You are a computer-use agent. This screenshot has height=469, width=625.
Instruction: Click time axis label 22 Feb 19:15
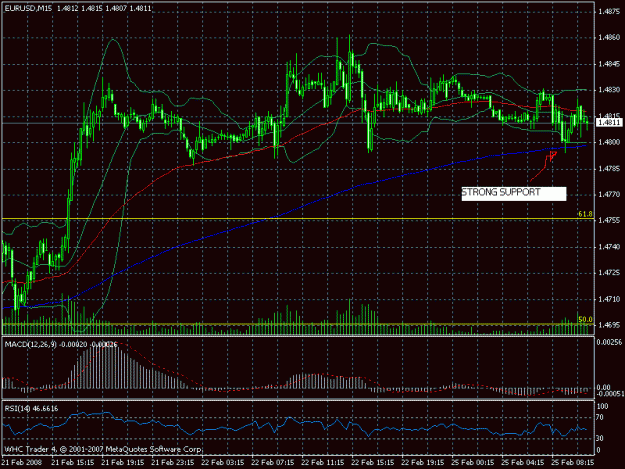(423, 462)
